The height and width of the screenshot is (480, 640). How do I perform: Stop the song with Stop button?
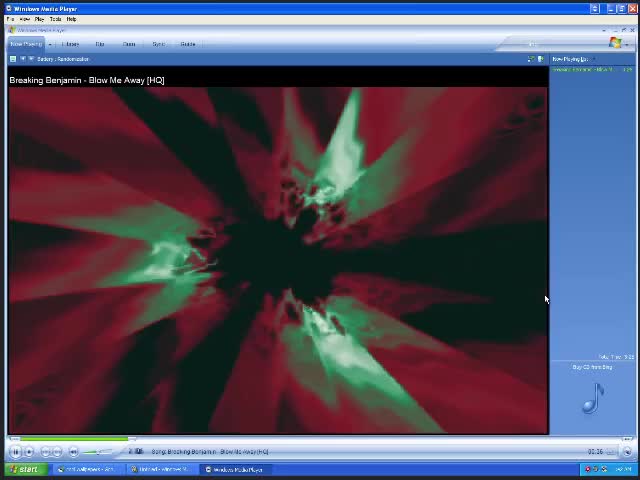tap(29, 452)
